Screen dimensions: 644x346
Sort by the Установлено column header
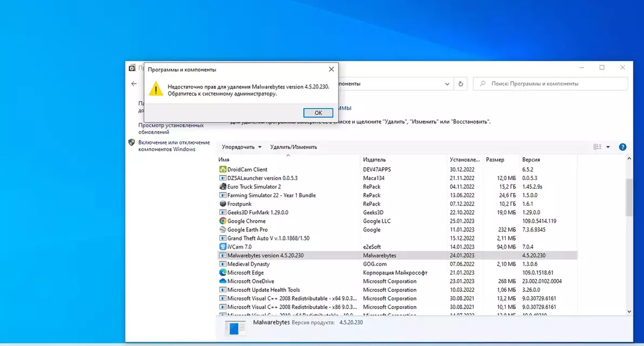464,159
